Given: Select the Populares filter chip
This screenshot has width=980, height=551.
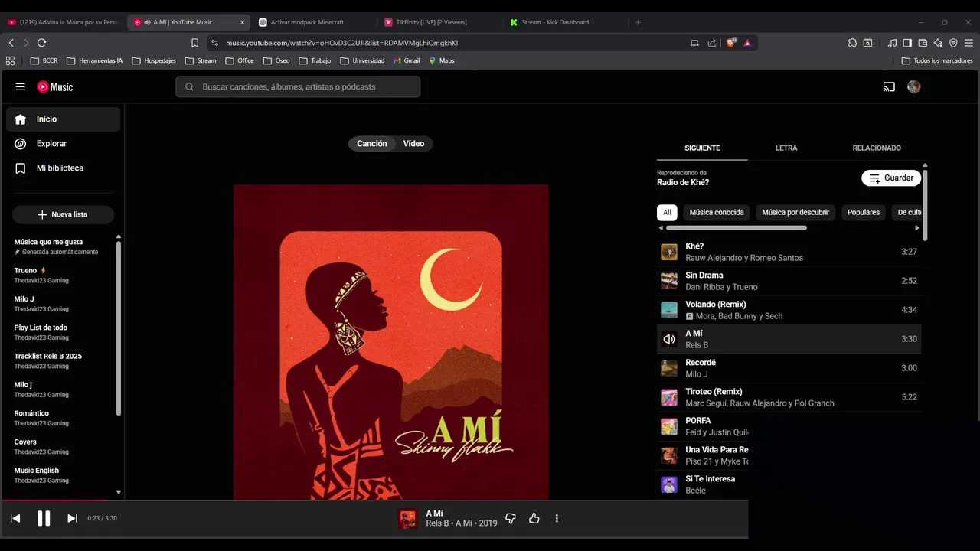Looking at the screenshot, I should pyautogui.click(x=864, y=213).
